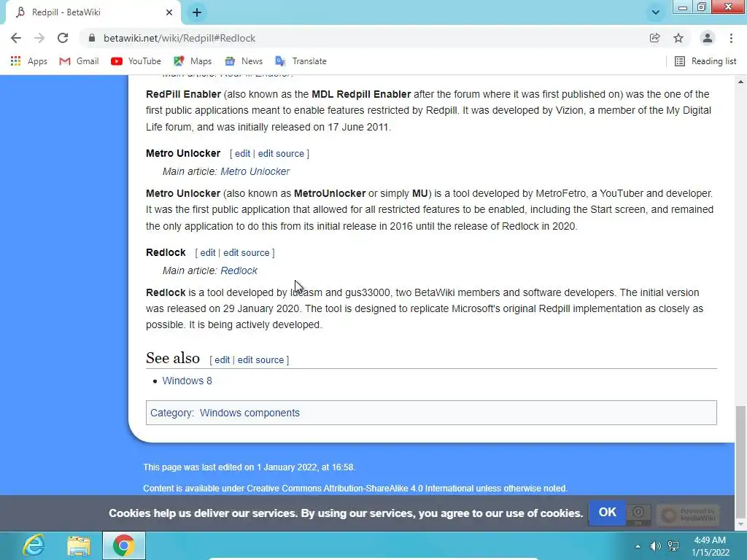The width and height of the screenshot is (747, 560).
Task: Click the page vertical scrollbar thumb
Action: pyautogui.click(x=740, y=460)
